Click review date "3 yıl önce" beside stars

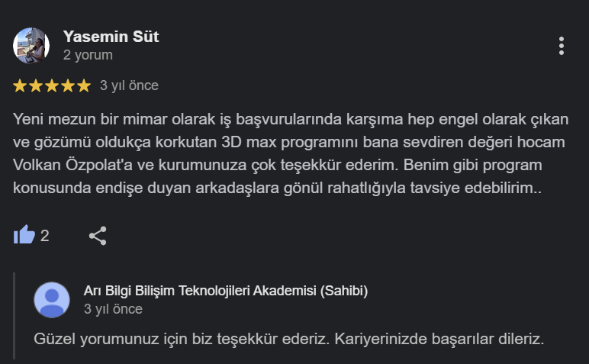[x=129, y=85]
